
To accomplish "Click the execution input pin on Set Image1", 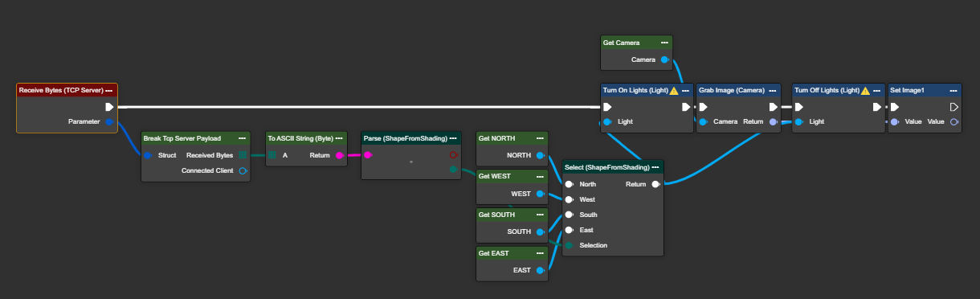I will point(895,107).
